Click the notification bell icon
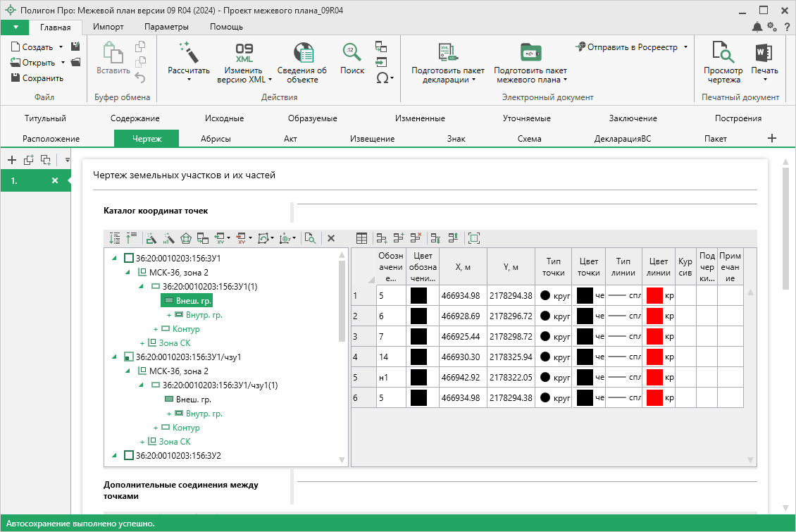796x532 pixels. pos(757,27)
